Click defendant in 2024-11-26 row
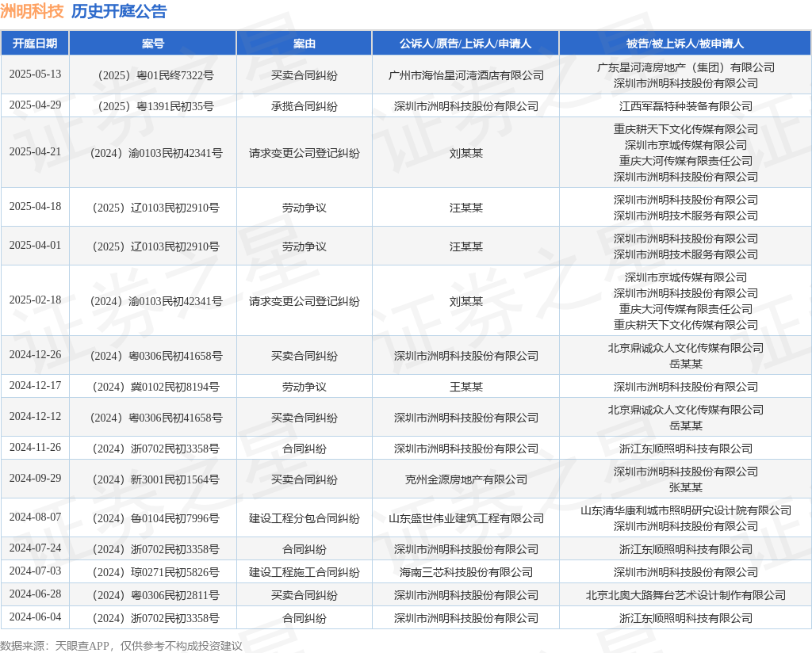This screenshot has width=812, height=653. 686,449
